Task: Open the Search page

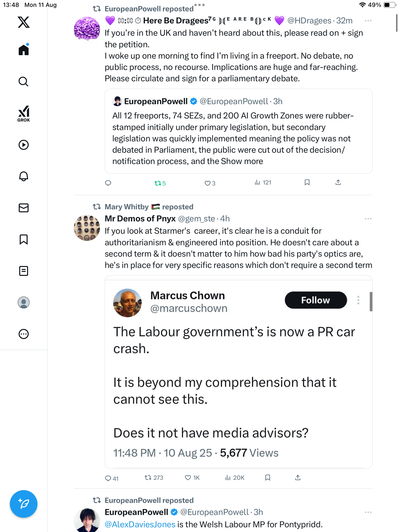Action: 24,82
